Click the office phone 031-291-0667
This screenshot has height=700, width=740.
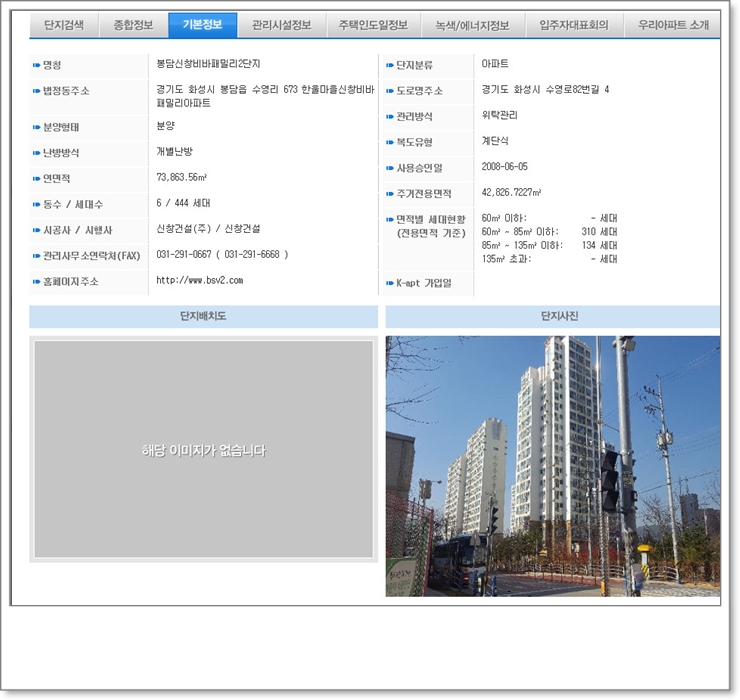tap(184, 254)
